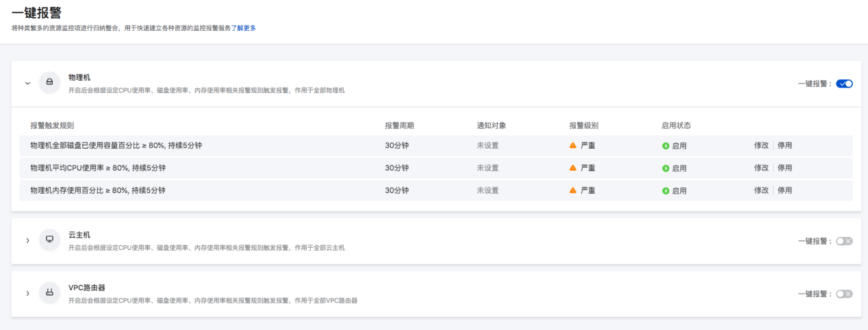Click the VPC路由器 router icon

click(x=49, y=293)
